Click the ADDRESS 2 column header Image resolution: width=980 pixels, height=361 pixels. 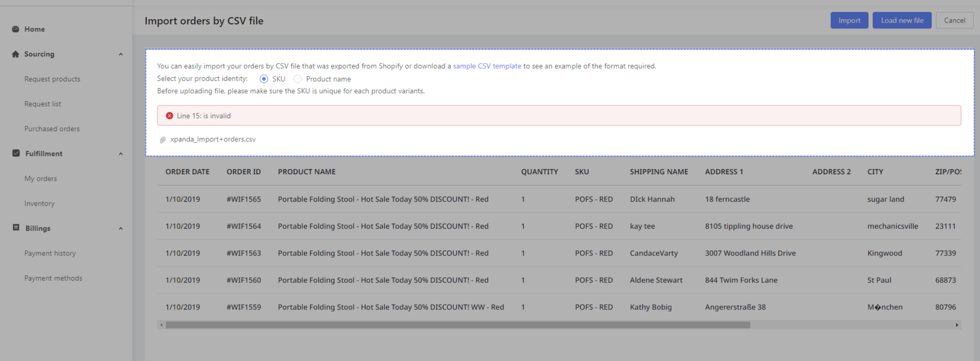[832, 172]
